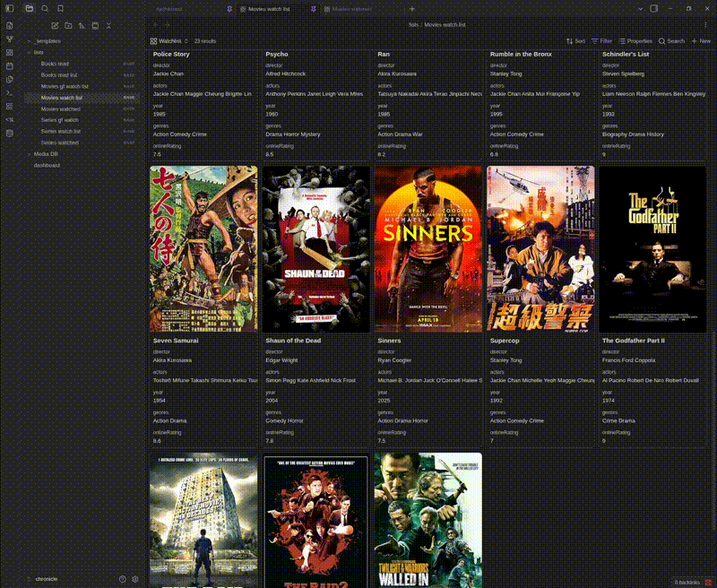
Task: Open a new tab with plus button
Action: 412,9
